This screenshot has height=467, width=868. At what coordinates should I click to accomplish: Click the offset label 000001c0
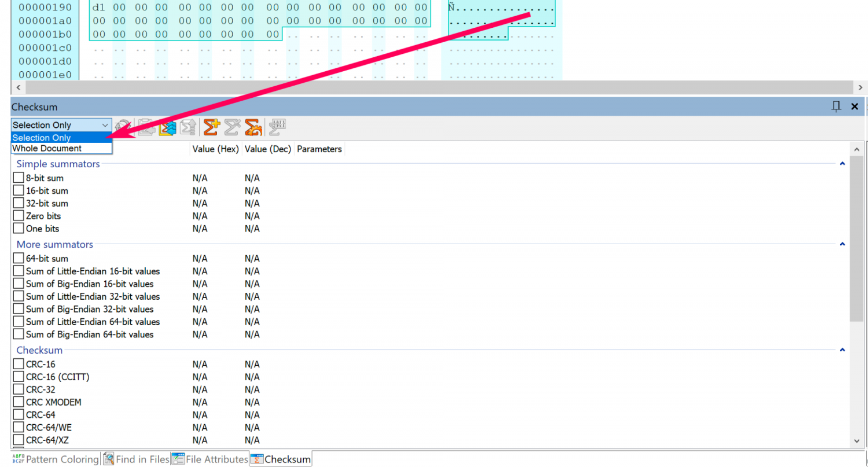pyautogui.click(x=45, y=47)
